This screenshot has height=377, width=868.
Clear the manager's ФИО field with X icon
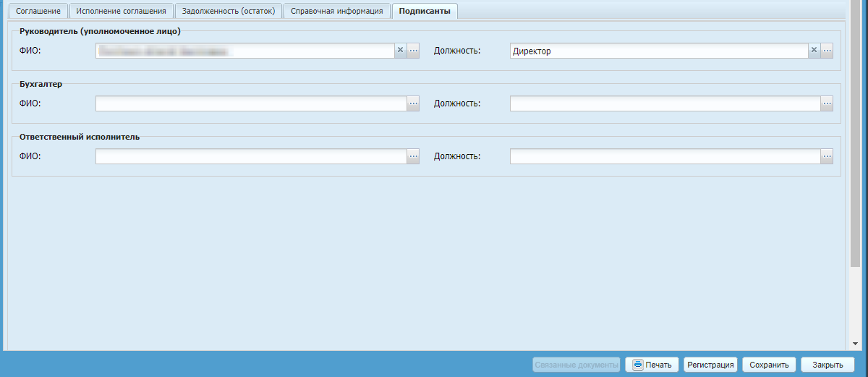coord(400,51)
